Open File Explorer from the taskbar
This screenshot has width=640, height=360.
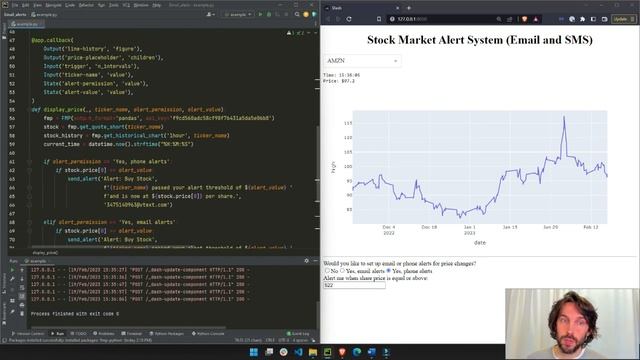pyautogui.click(x=313, y=352)
